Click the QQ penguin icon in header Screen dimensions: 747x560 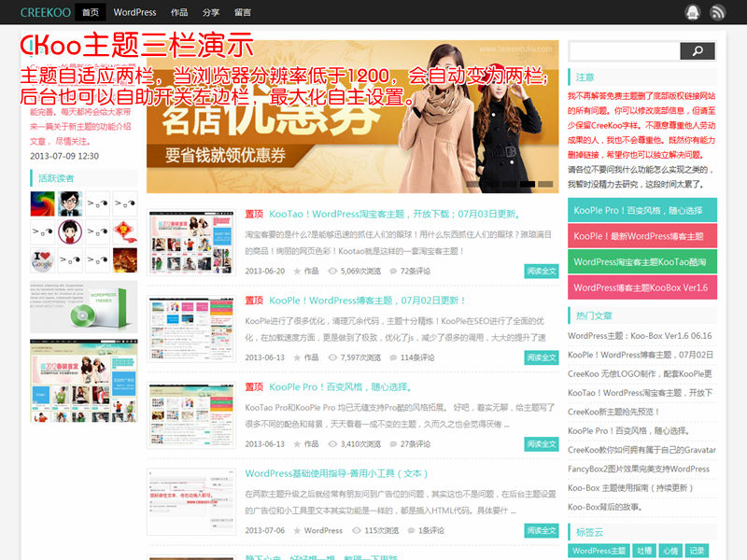[693, 12]
